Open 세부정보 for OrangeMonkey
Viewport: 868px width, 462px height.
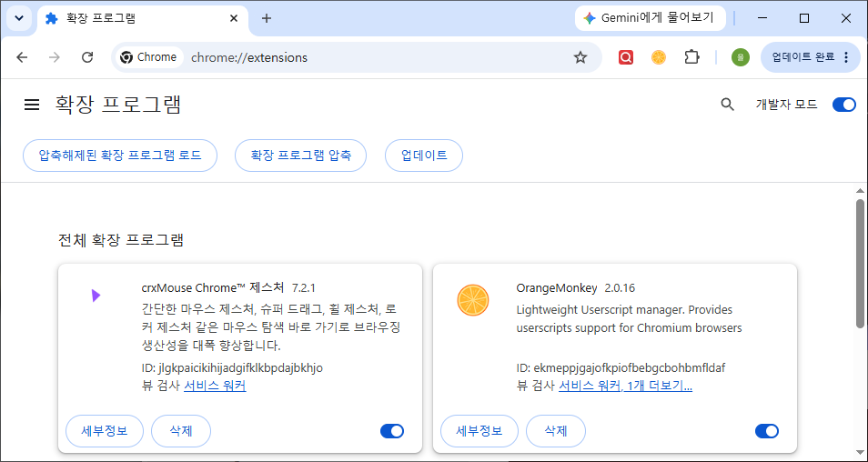[479, 431]
